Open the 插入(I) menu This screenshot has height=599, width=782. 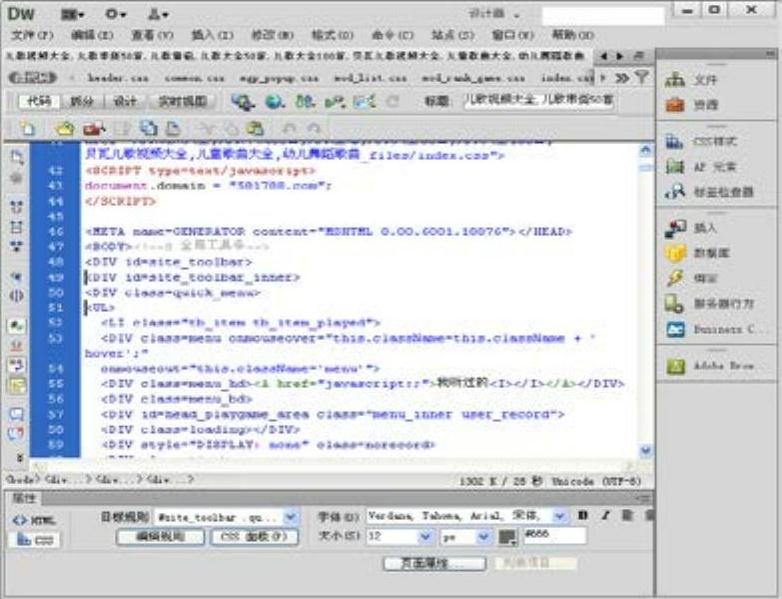[212, 35]
